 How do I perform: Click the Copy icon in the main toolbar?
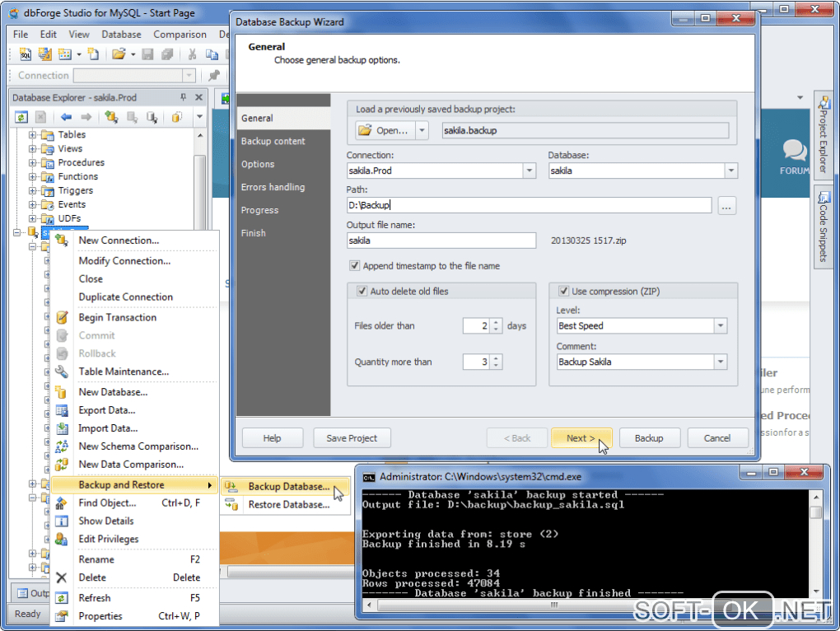tap(212, 54)
